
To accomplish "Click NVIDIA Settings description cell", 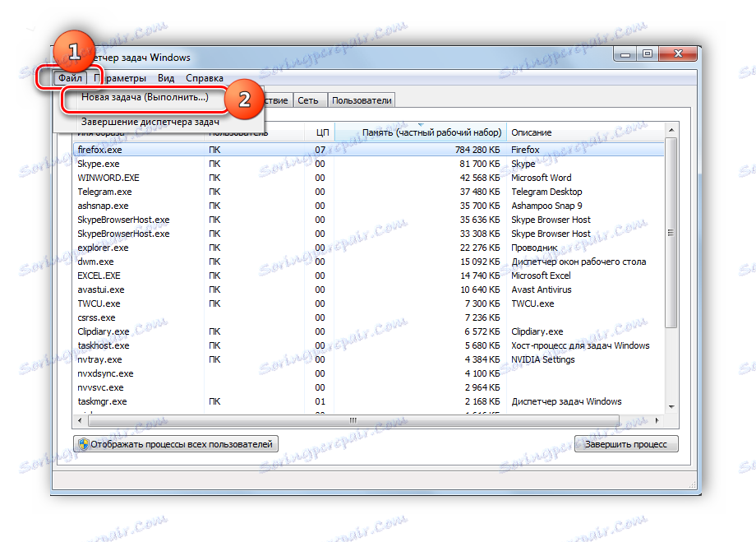I will point(543,359).
